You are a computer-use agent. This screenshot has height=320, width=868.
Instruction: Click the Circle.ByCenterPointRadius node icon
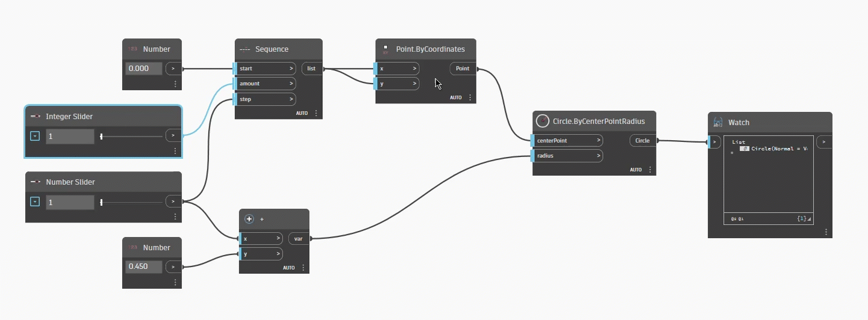[543, 121]
